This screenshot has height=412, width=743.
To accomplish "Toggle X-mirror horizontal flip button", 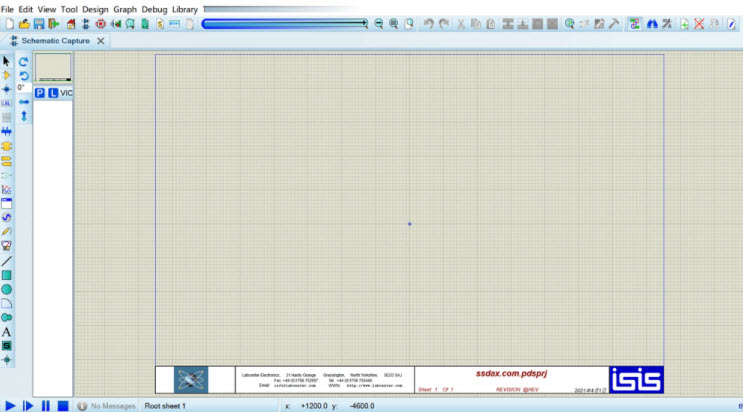I will click(x=25, y=102).
